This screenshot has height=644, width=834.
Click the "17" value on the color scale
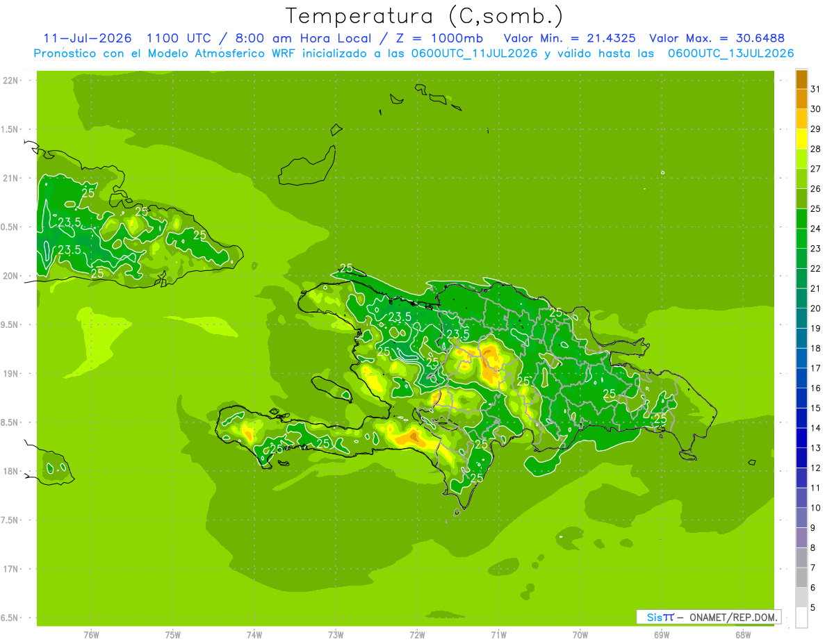pyautogui.click(x=815, y=368)
